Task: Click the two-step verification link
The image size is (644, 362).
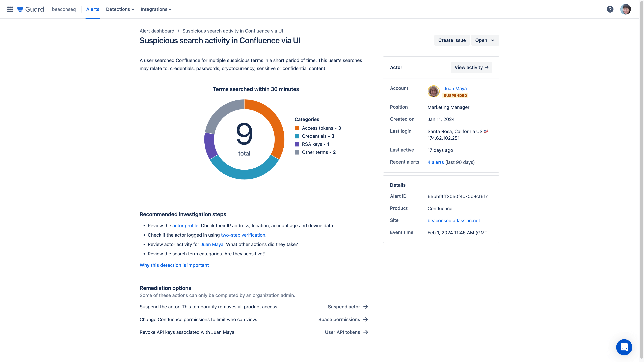Action: (x=243, y=235)
